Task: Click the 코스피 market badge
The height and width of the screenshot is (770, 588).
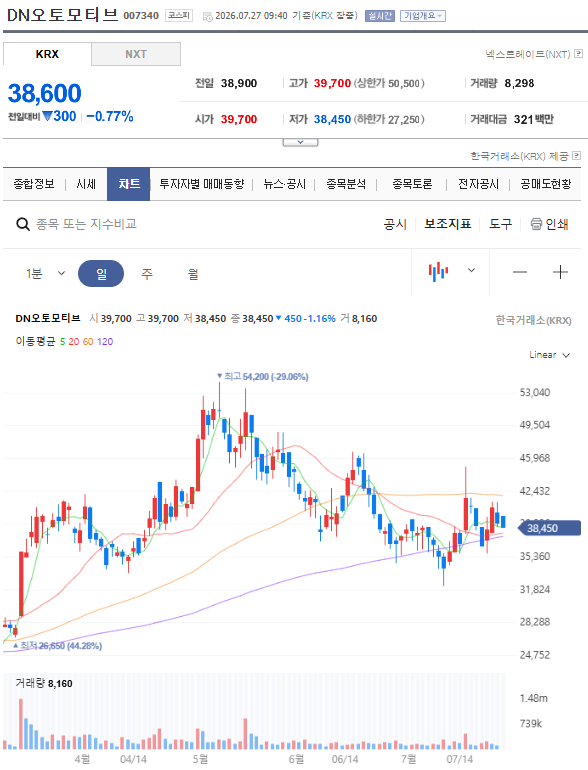Action: tap(178, 16)
